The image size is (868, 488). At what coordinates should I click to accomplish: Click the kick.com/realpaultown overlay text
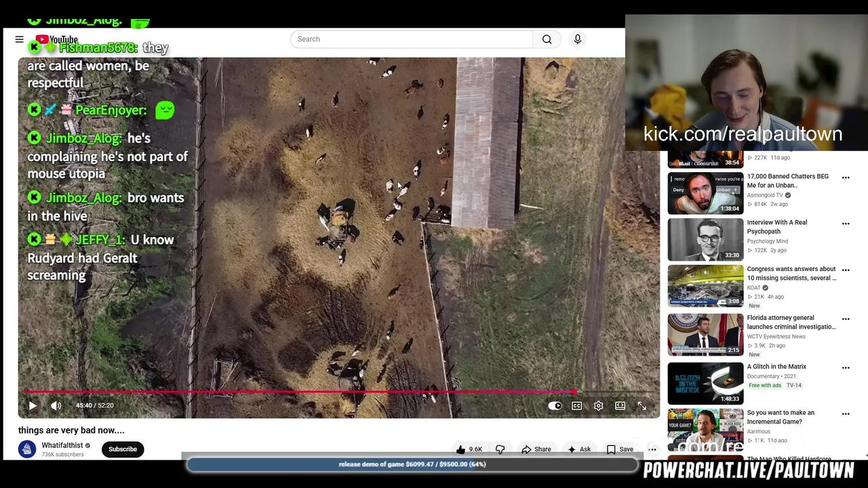pos(743,134)
